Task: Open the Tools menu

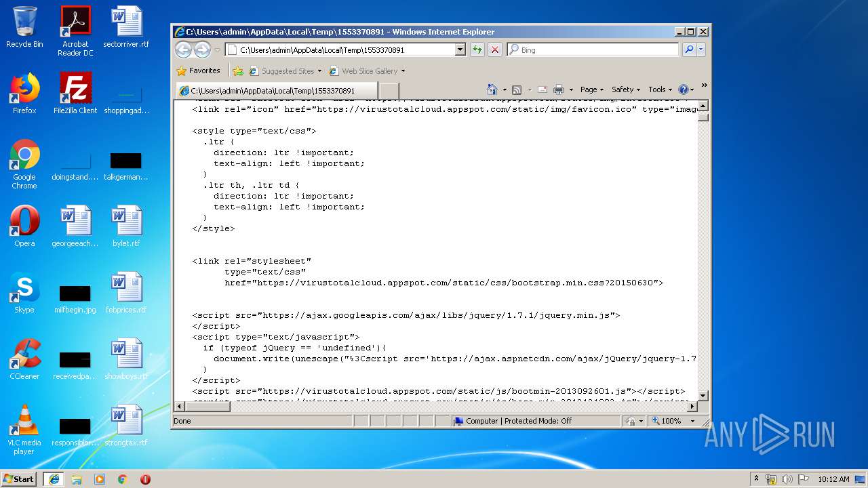Action: 660,89
